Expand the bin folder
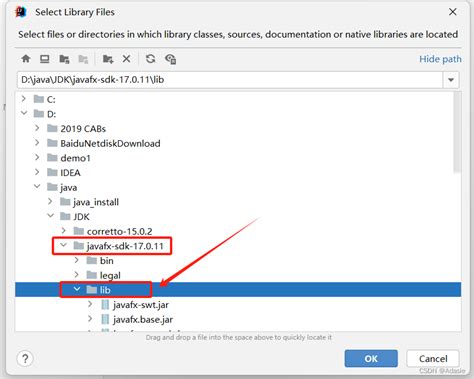The height and width of the screenshot is (379, 474). coord(77,260)
